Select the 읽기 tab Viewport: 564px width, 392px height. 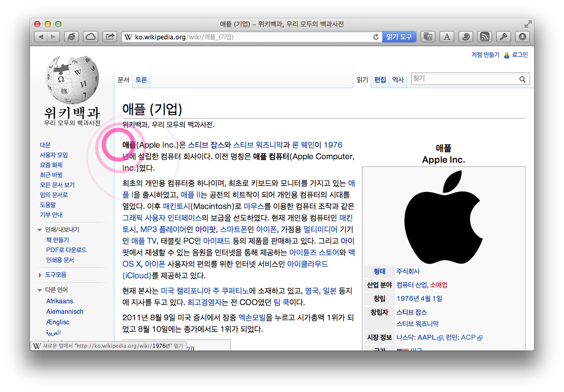click(x=362, y=80)
